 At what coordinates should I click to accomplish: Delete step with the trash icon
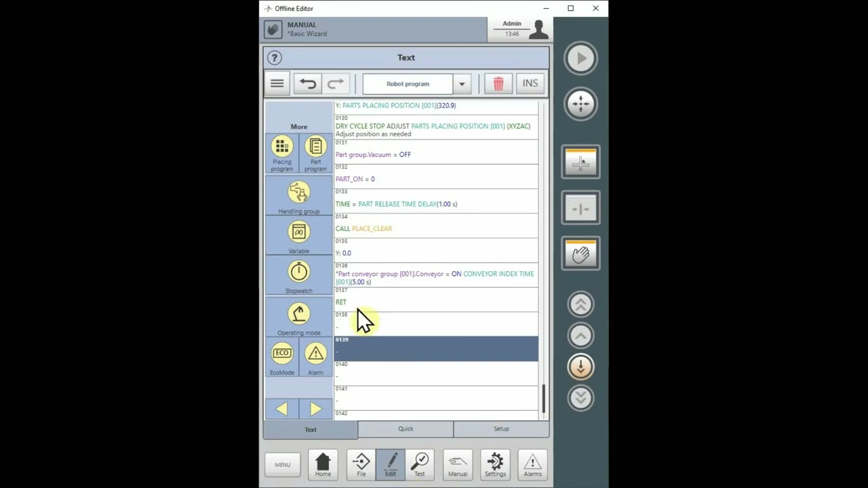[498, 83]
